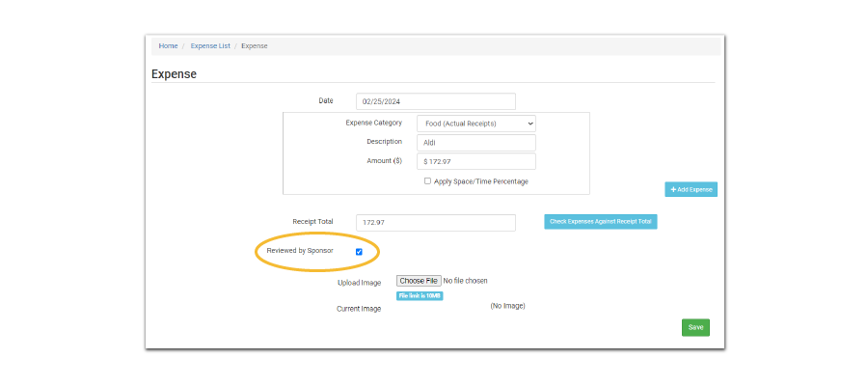Click the Description label text

pyautogui.click(x=384, y=142)
